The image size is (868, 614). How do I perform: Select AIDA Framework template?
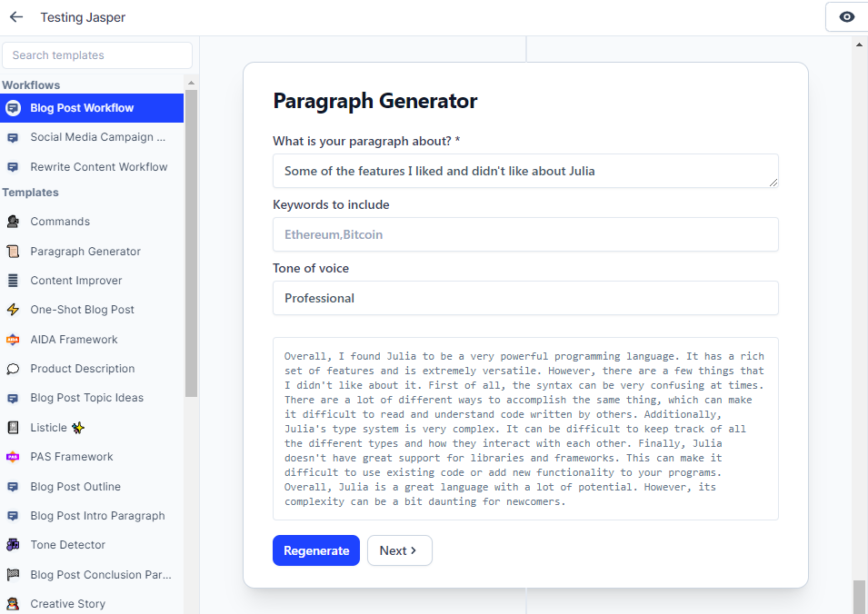[x=92, y=340]
